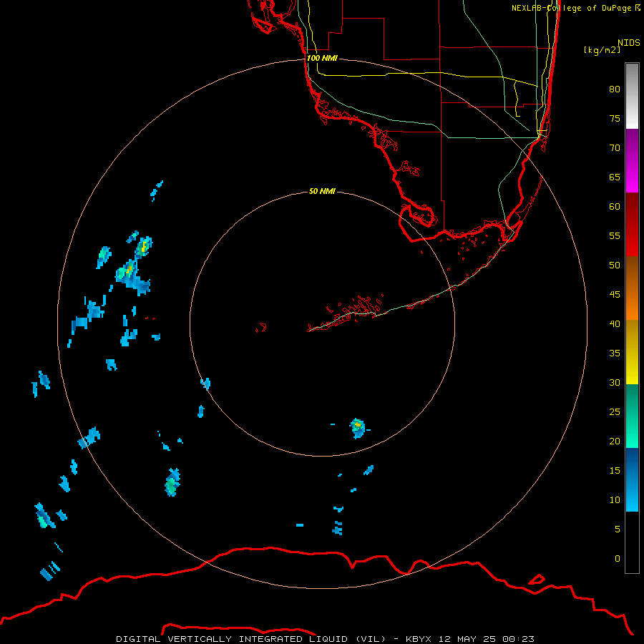Pick the yellow segment of color bar

(632, 352)
